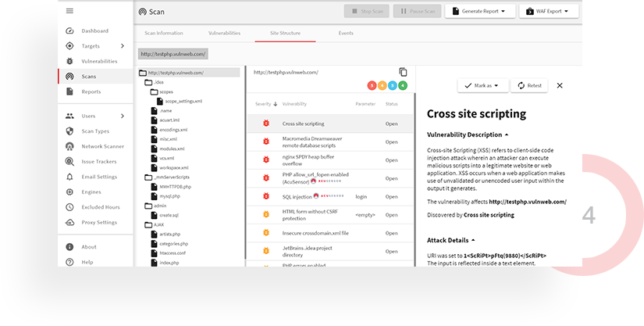The width and height of the screenshot is (644, 326).
Task: Filter by orange medium severity count badge
Action: [x=382, y=85]
